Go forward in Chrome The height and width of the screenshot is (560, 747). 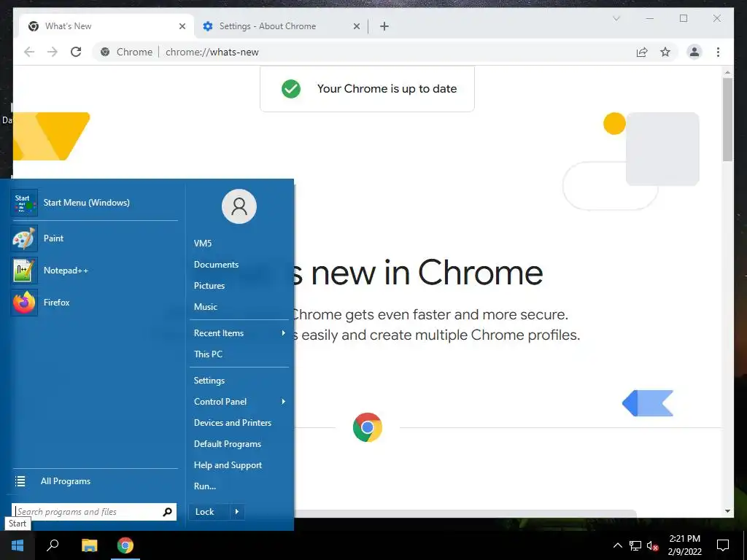pos(53,52)
